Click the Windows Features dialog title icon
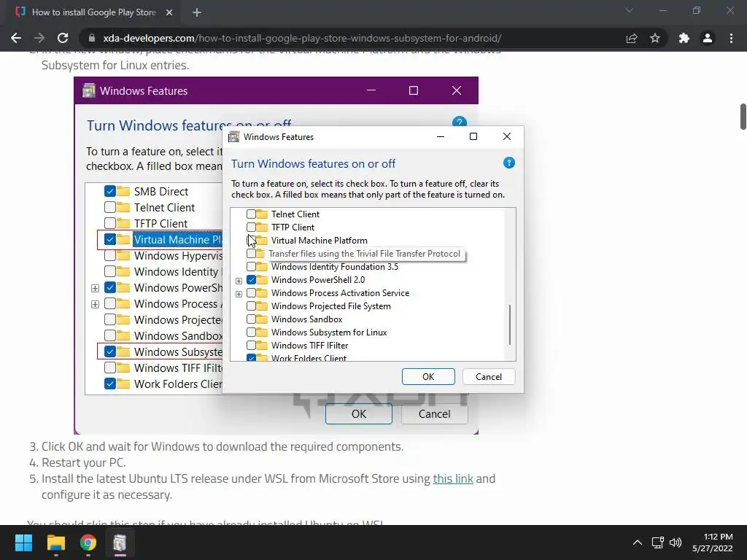747x560 pixels. [x=234, y=137]
